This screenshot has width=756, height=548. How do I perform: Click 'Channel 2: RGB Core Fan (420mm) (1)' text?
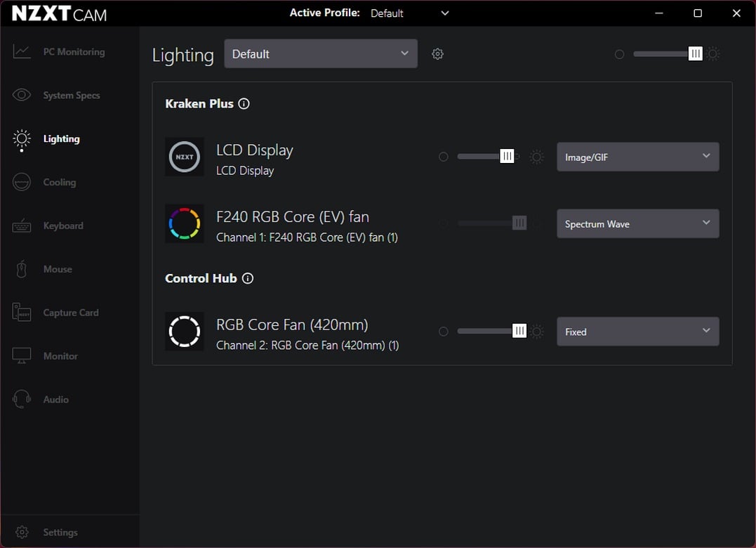[307, 346]
